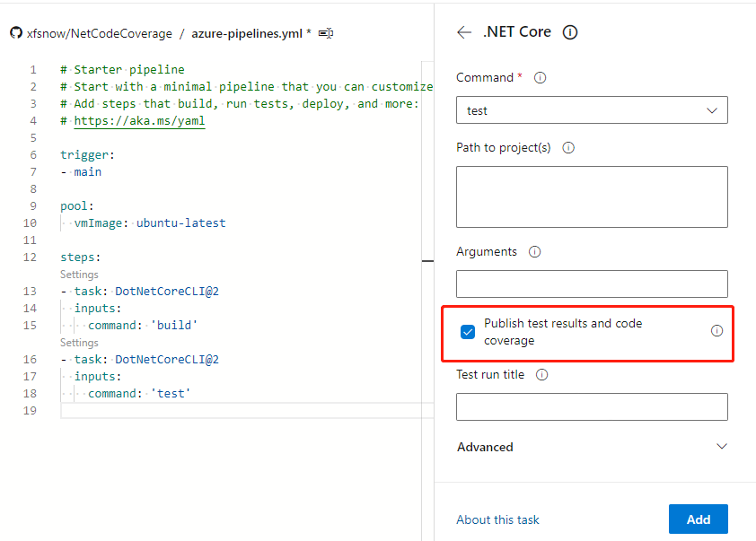This screenshot has width=756, height=541.
Task: Open the Command dropdown showing test
Action: 592,110
